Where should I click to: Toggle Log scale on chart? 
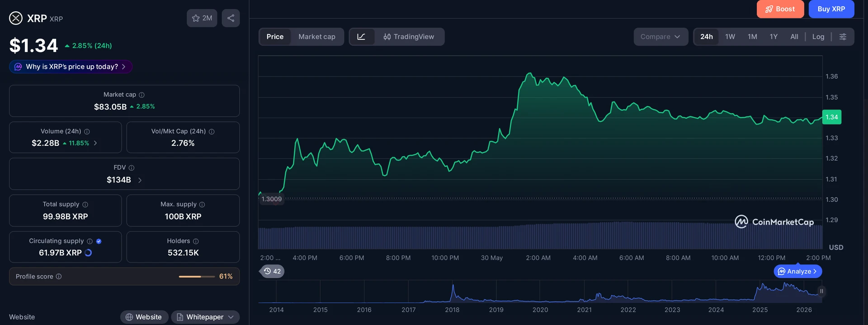(818, 37)
